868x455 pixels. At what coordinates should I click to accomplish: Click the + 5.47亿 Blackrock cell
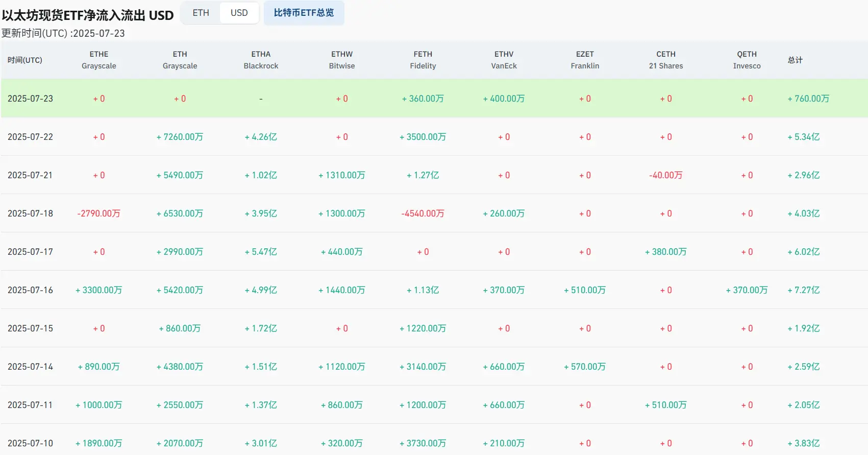tap(261, 252)
